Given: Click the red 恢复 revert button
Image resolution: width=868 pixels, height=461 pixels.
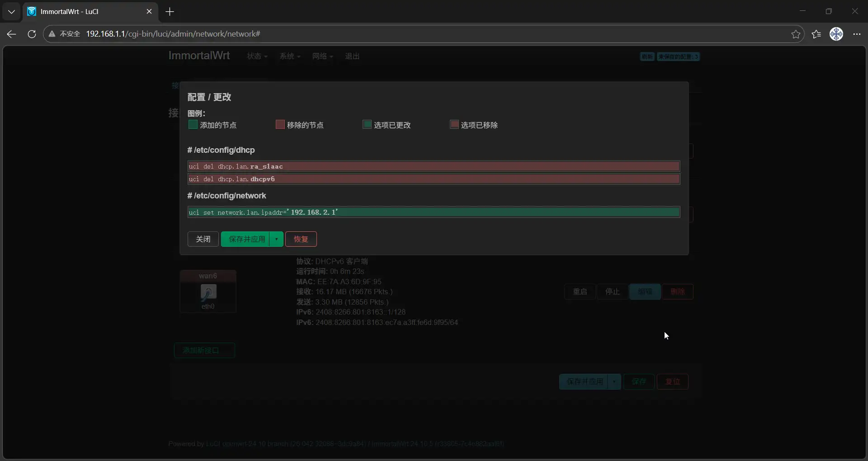Looking at the screenshot, I should [301, 239].
